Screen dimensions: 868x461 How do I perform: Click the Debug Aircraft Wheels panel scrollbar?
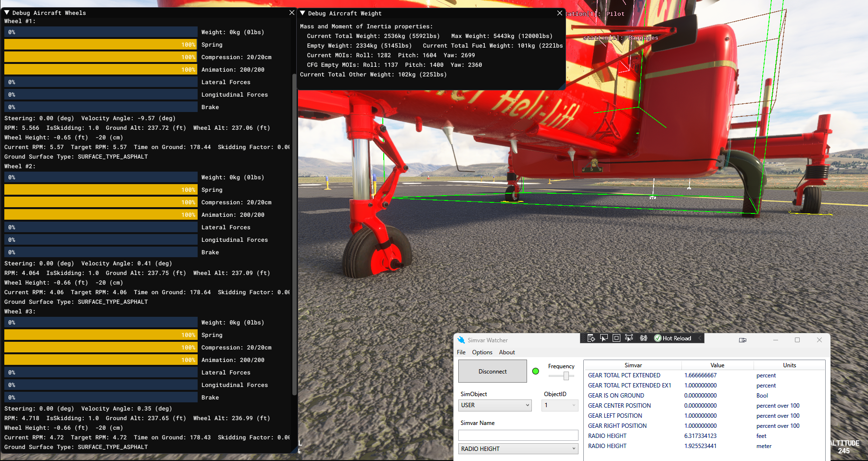(x=294, y=235)
